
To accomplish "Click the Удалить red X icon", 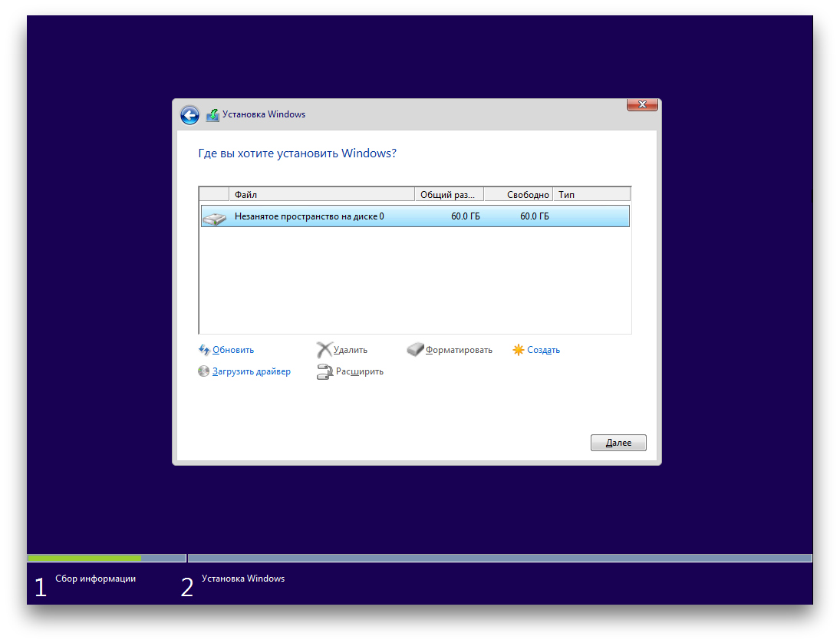I will click(324, 350).
